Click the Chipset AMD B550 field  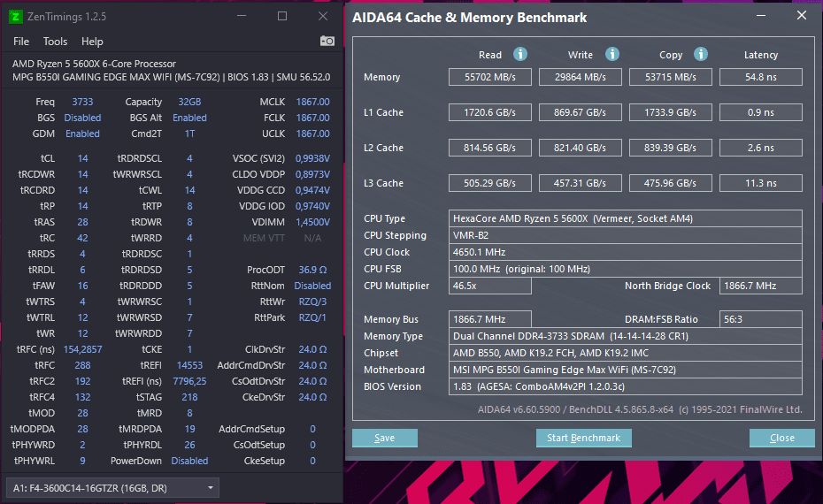(x=625, y=353)
